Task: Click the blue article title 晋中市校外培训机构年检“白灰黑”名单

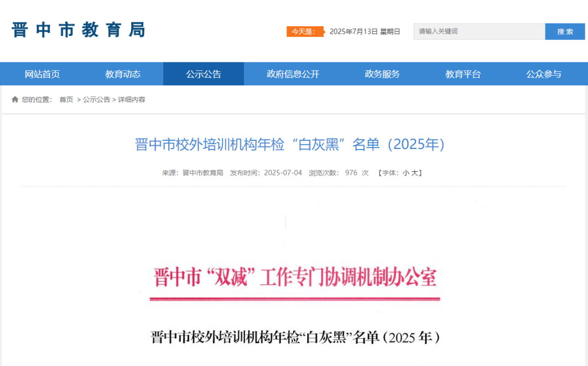Action: coord(290,144)
